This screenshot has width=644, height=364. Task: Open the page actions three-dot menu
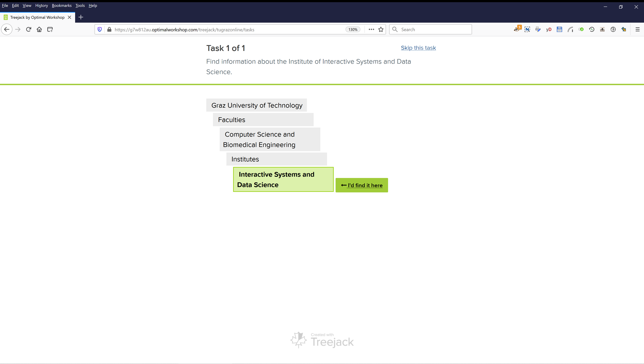point(371,29)
